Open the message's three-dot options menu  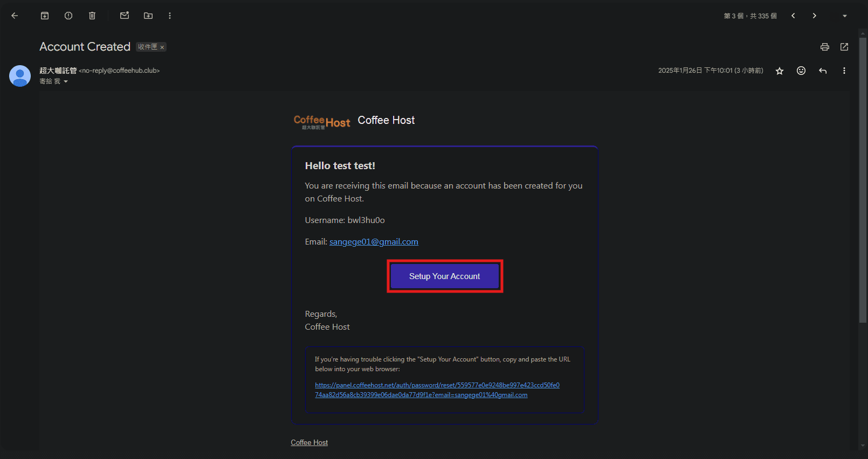pyautogui.click(x=844, y=71)
